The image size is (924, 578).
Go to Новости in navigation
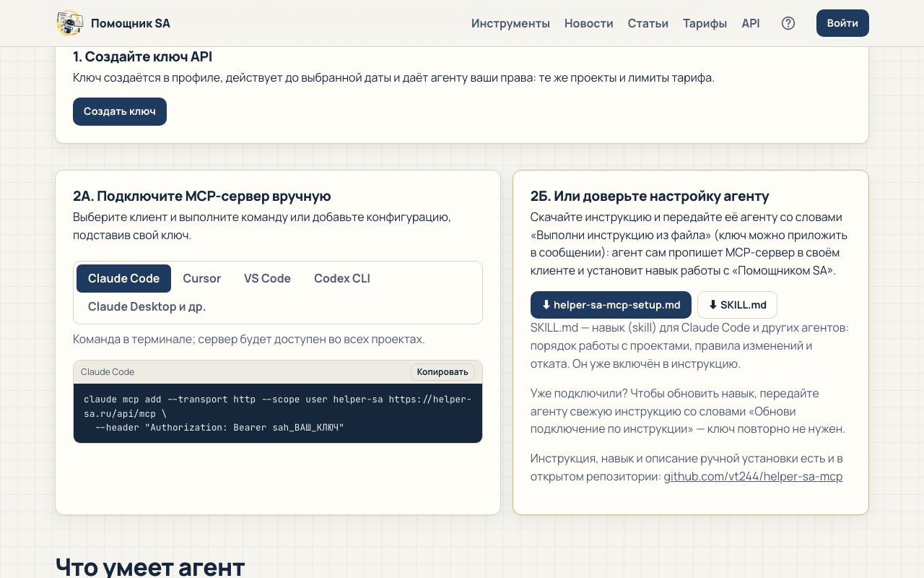(x=589, y=23)
